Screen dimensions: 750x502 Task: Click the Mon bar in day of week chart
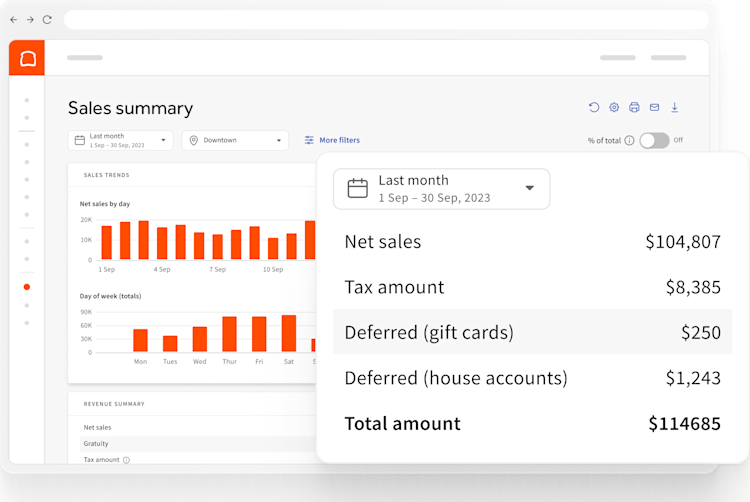140,340
